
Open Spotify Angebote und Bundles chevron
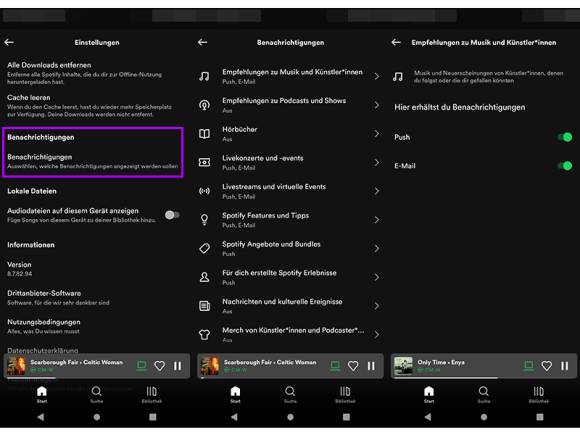click(377, 248)
